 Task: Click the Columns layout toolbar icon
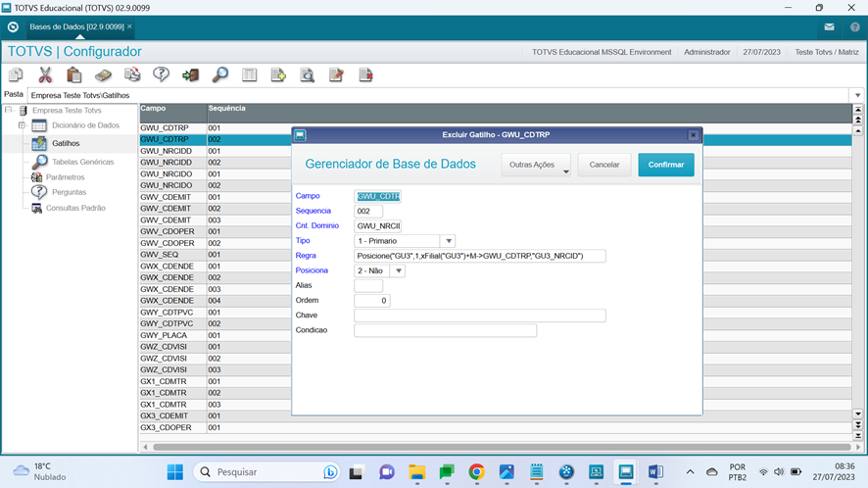tap(249, 74)
